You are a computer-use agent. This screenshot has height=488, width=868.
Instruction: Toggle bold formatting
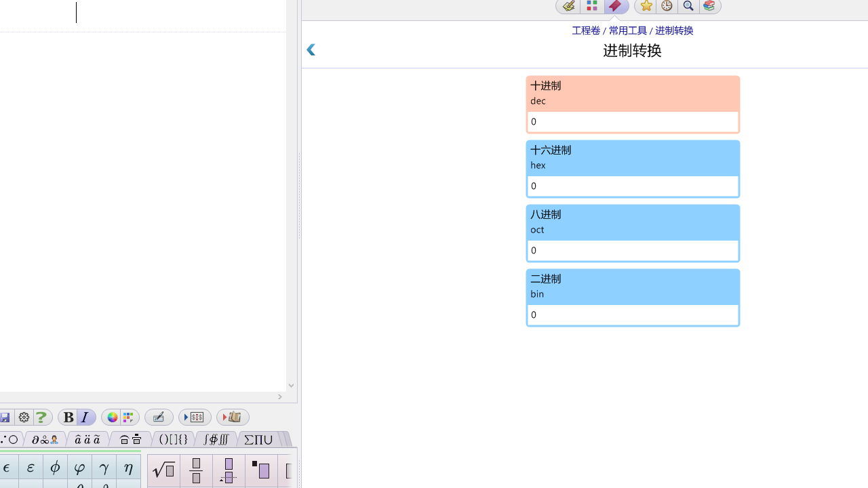coord(68,418)
